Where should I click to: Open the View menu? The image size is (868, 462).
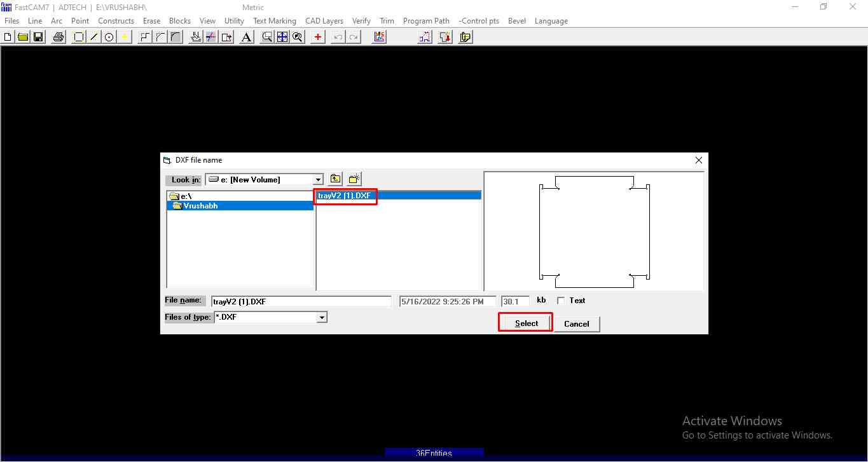point(207,21)
